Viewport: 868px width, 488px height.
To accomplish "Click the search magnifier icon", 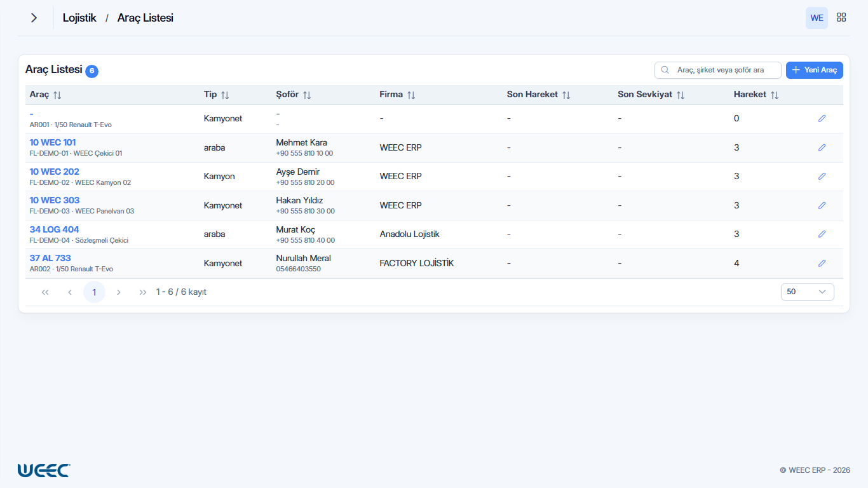I will pyautogui.click(x=665, y=70).
